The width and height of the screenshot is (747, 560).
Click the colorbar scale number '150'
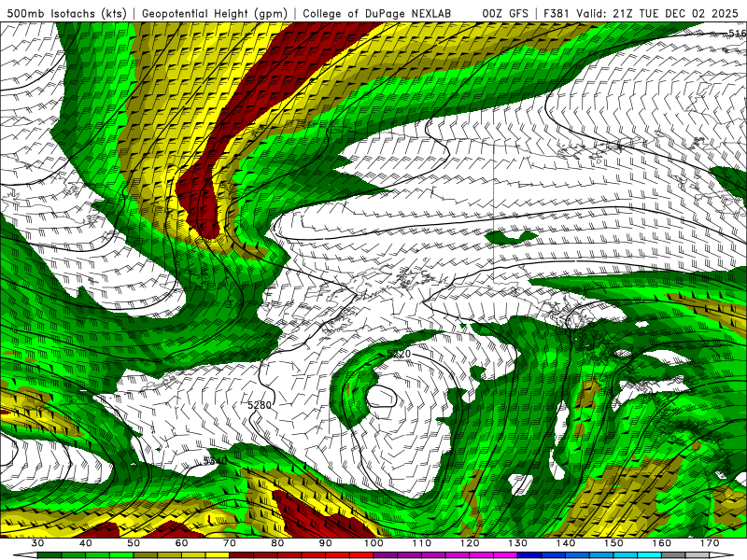point(613,543)
